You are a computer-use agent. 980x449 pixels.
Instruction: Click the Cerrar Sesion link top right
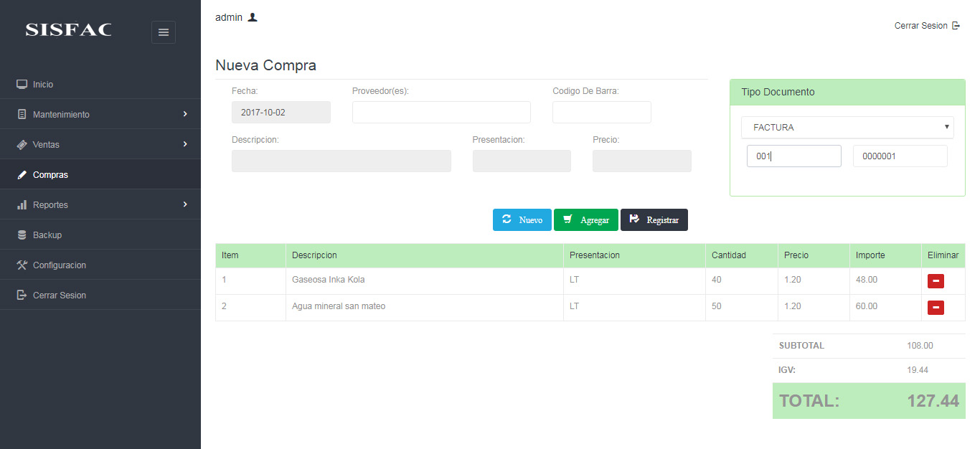[920, 25]
